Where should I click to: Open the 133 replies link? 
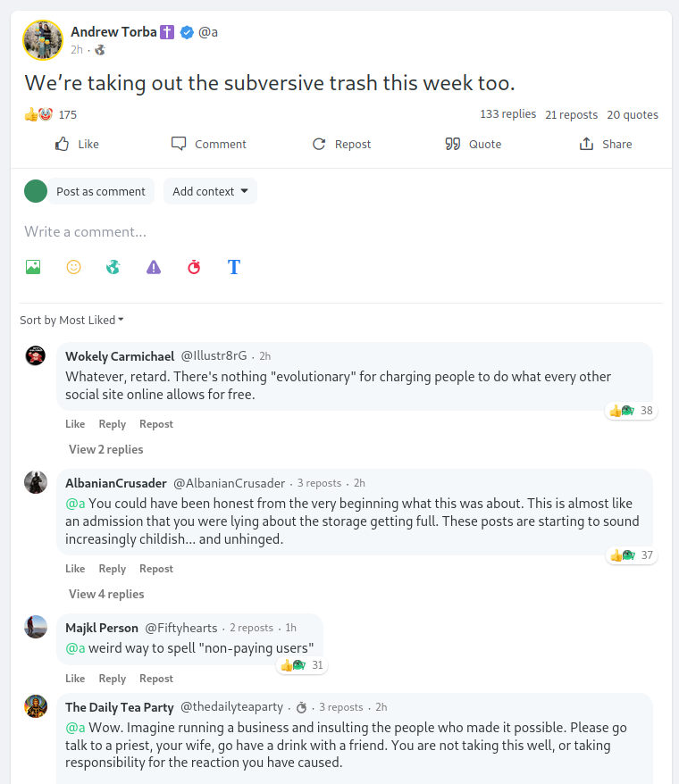pyautogui.click(x=507, y=114)
